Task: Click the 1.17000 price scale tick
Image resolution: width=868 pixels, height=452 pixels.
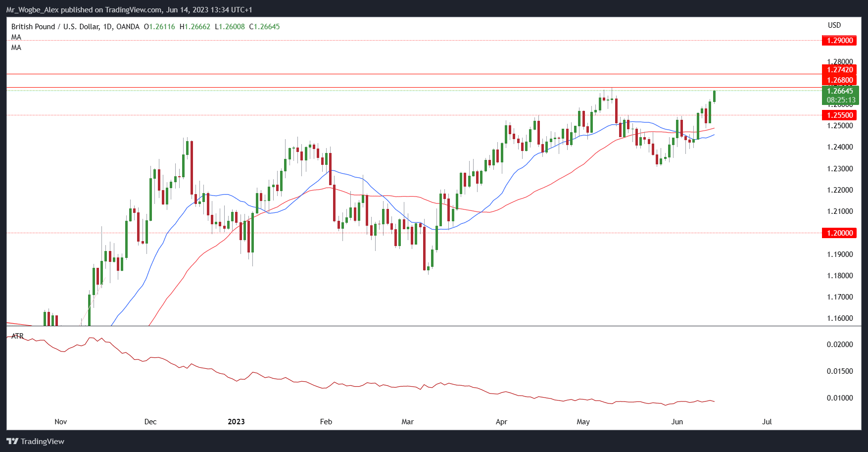Action: pos(840,297)
